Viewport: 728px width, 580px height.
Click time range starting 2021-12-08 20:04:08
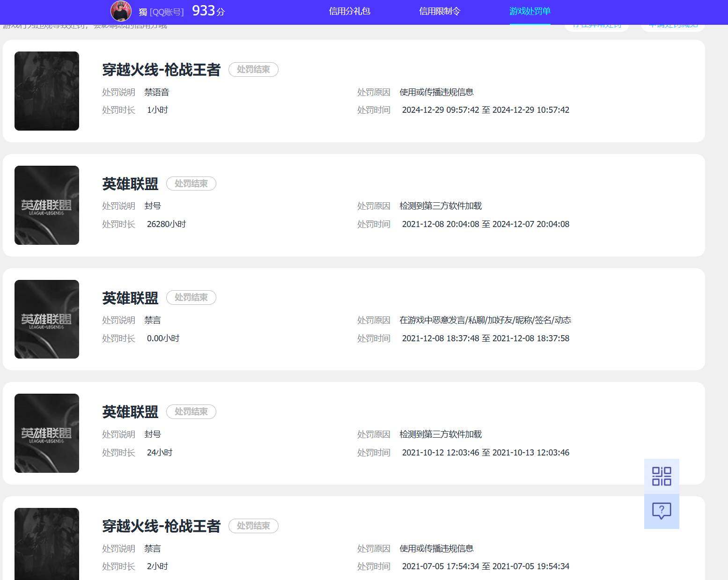[485, 224]
